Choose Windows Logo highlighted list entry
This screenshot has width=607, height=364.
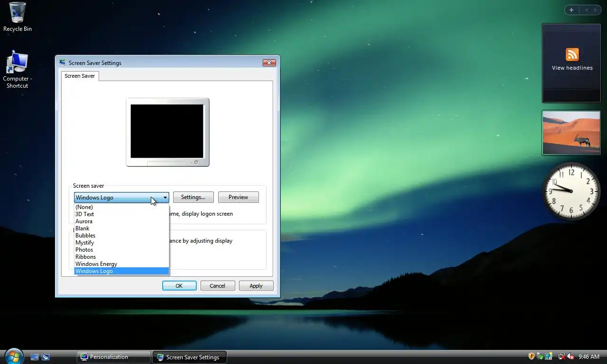point(121,271)
